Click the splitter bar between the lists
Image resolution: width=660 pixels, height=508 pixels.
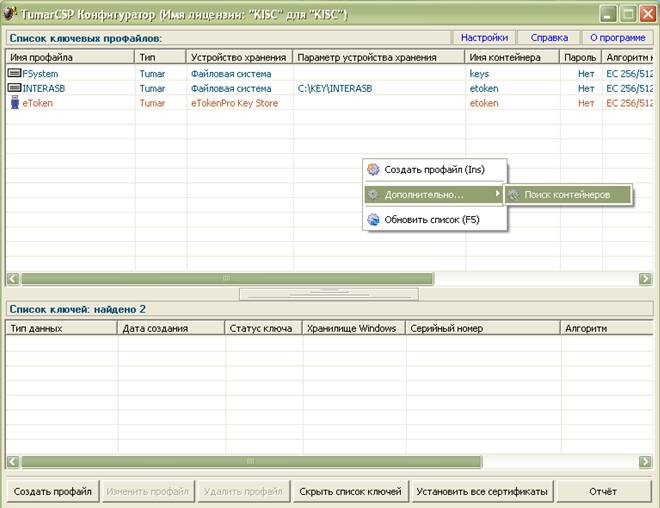tap(329, 293)
